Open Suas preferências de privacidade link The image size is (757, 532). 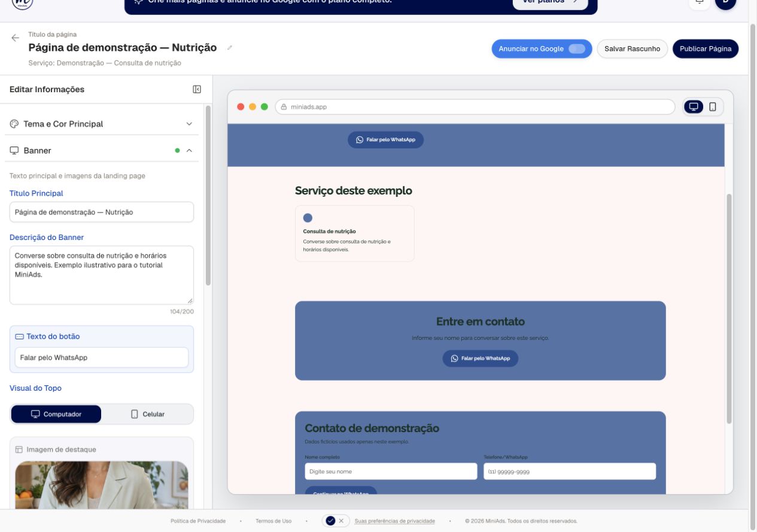(x=395, y=521)
